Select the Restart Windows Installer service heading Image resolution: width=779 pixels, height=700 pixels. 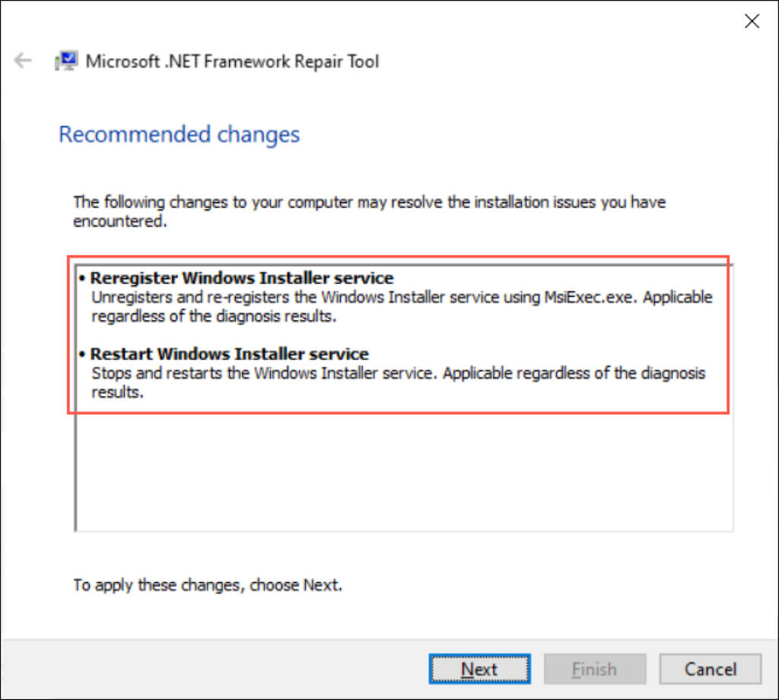(x=229, y=354)
